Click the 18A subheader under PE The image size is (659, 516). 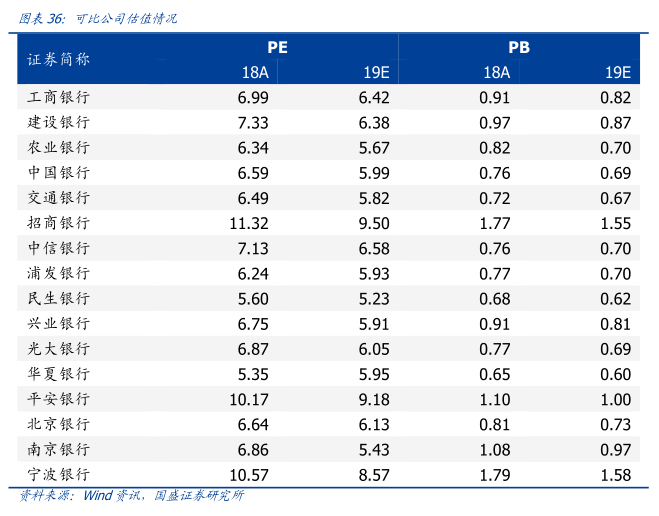click(254, 73)
